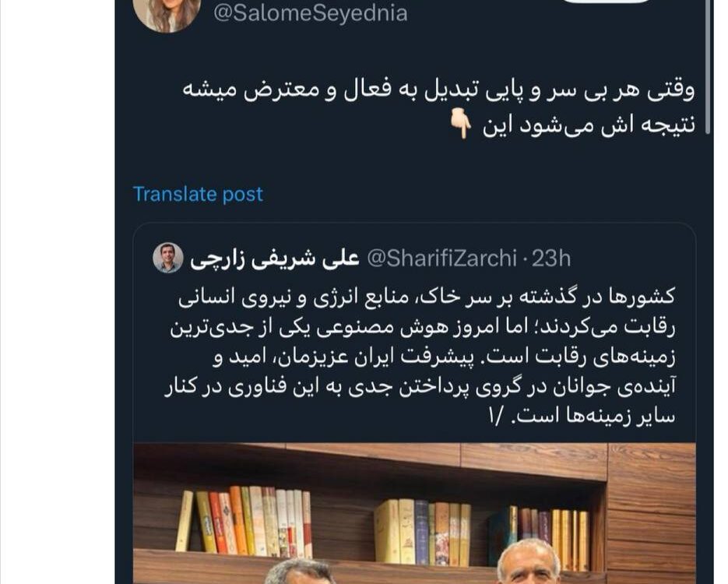This screenshot has width=728, height=584.
Task: Open the @SharifiZarchi handle
Action: [441, 258]
